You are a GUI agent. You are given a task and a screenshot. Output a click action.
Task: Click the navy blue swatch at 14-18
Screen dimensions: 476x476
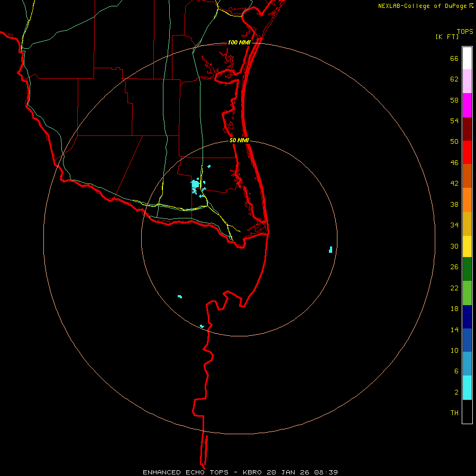pyautogui.click(x=467, y=317)
